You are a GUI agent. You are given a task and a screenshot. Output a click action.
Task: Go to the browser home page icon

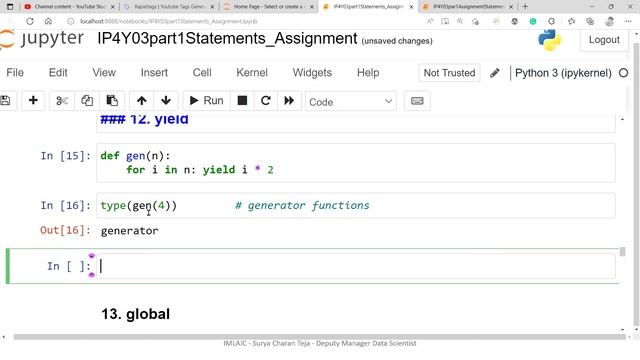coord(48,21)
